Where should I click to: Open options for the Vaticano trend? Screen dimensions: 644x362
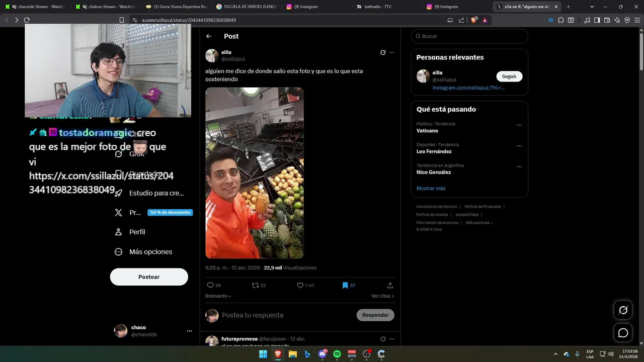[x=519, y=125]
